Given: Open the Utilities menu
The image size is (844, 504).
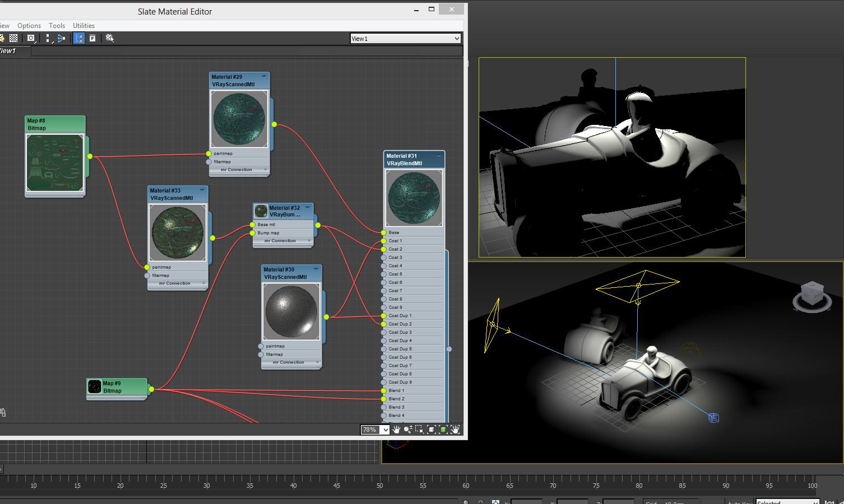Looking at the screenshot, I should click(x=84, y=26).
